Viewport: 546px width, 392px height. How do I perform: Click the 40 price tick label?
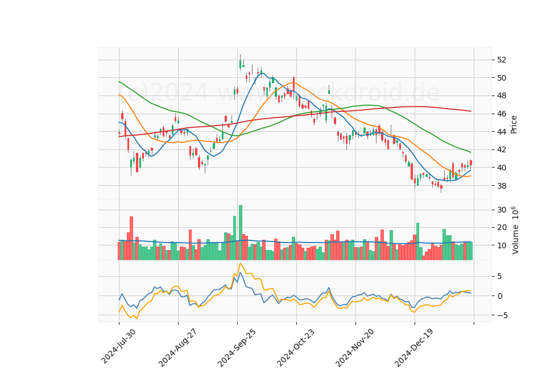click(502, 168)
